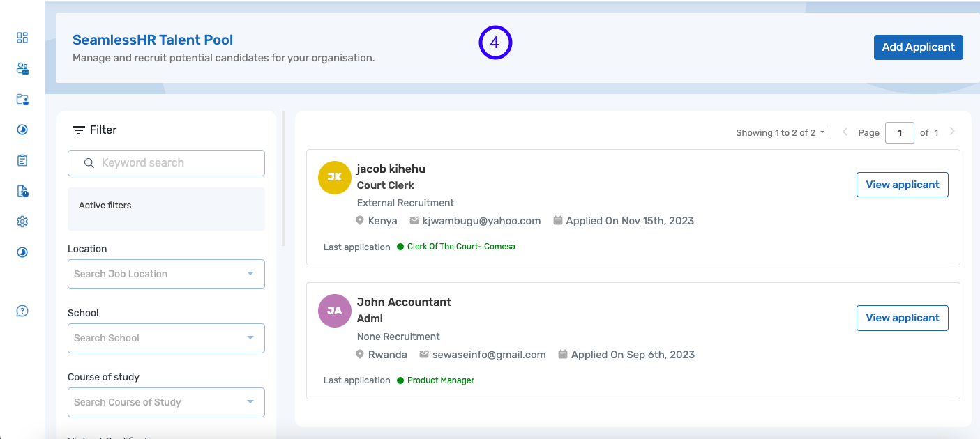Open the Search Course of Study dropdown
This screenshot has width=980, height=439.
[166, 402]
